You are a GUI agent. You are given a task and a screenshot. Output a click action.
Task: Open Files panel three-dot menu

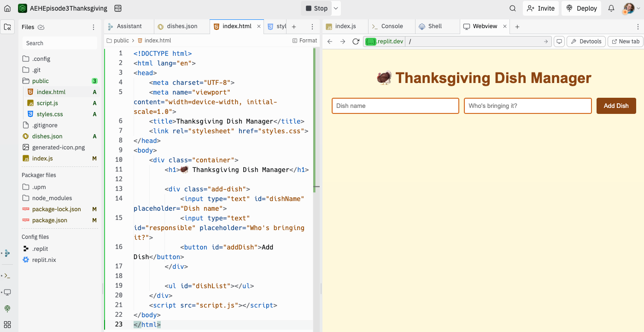(94, 27)
